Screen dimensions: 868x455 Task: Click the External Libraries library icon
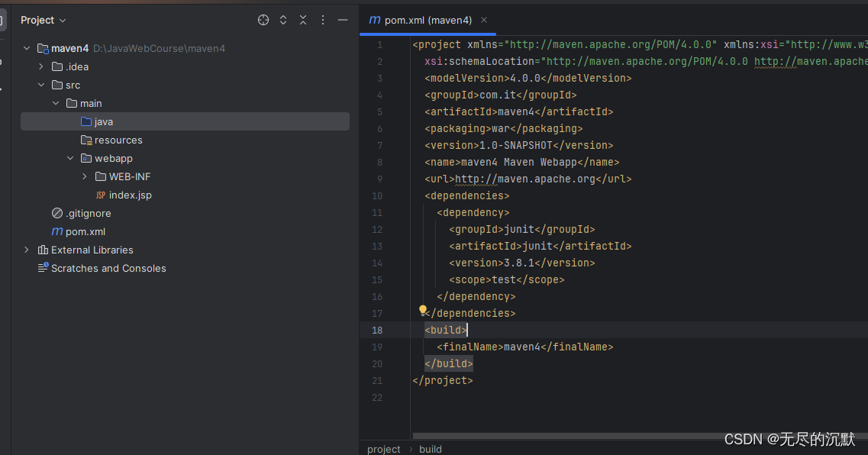(43, 250)
